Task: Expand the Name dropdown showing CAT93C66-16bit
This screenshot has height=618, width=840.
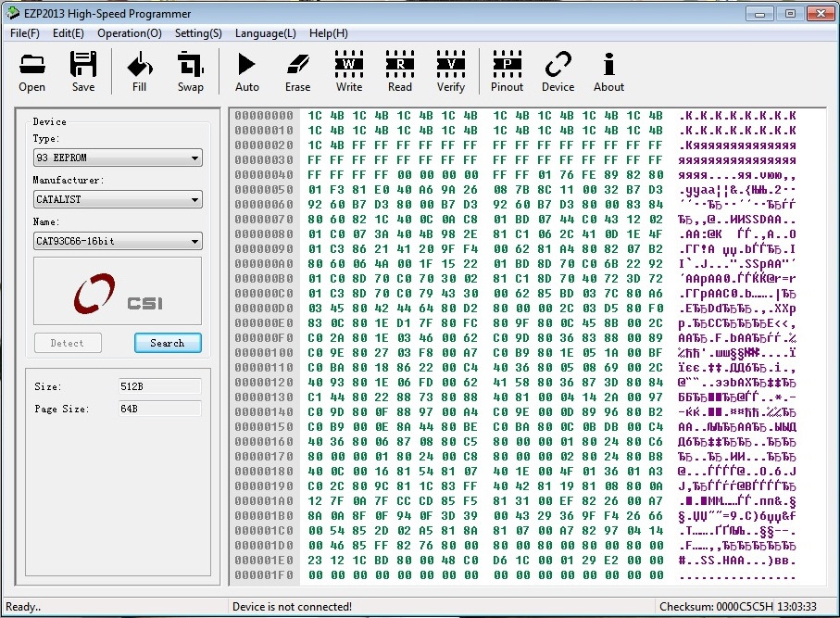Action: click(x=117, y=242)
